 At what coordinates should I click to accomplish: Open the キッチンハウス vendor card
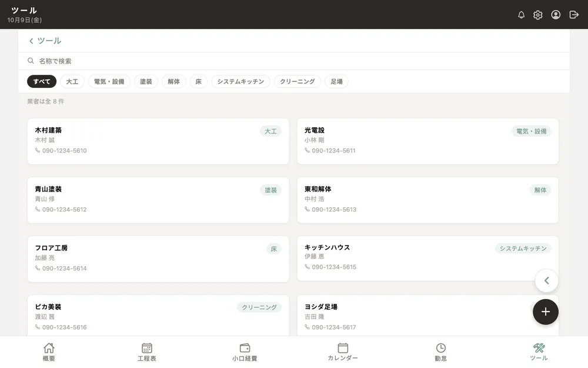pyautogui.click(x=427, y=258)
